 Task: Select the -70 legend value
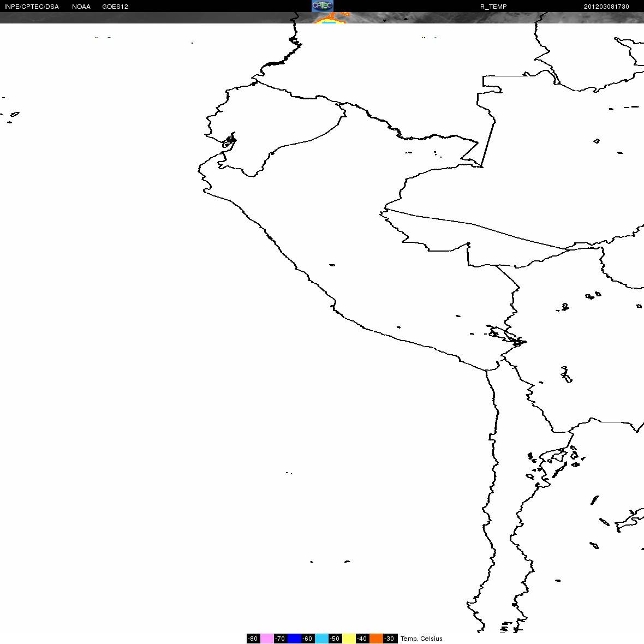coord(280,639)
